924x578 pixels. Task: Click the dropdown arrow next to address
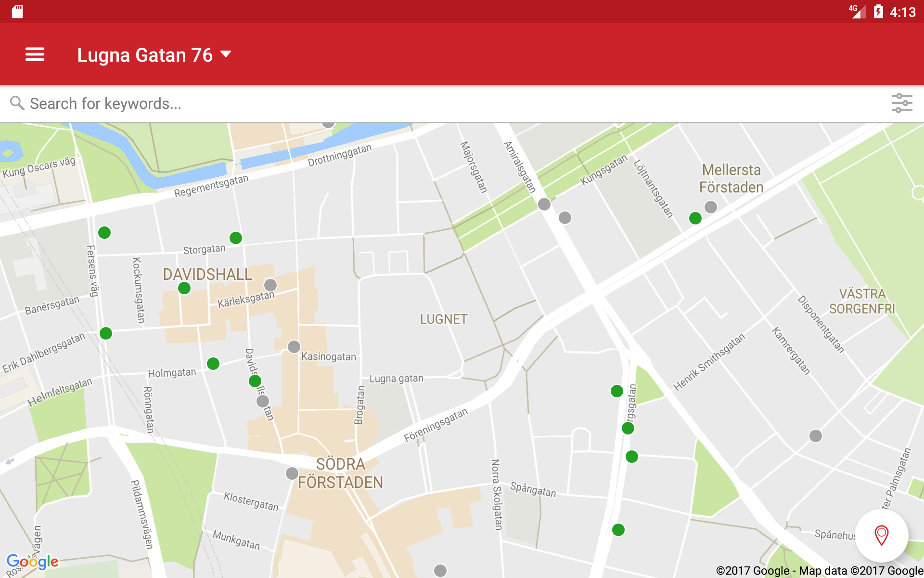click(226, 54)
